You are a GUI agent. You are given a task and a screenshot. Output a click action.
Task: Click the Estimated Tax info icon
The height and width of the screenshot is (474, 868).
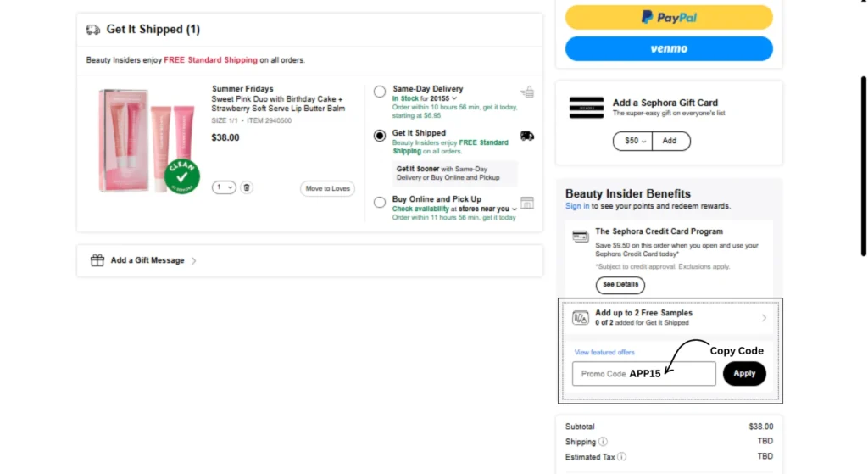(621, 456)
